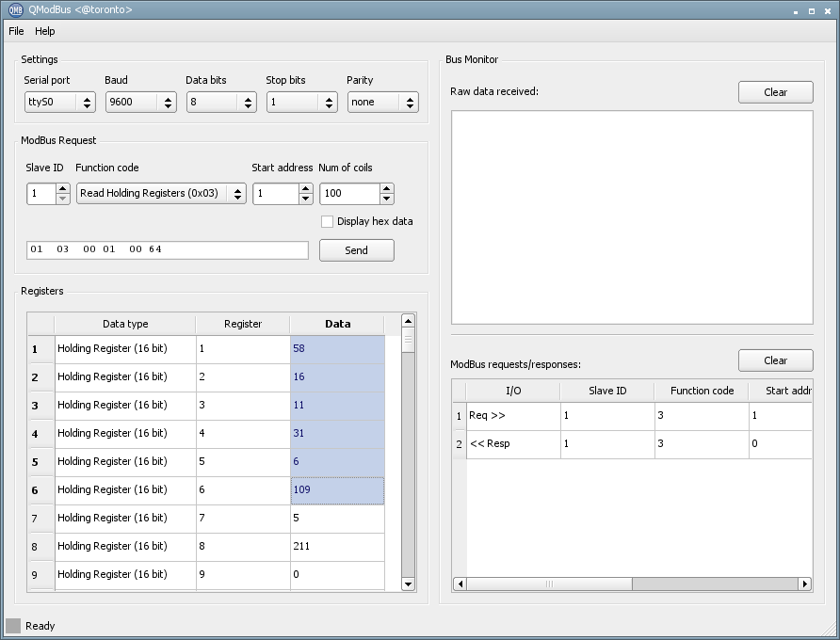
Task: Click Holding Register data type in row 8
Action: [125, 546]
